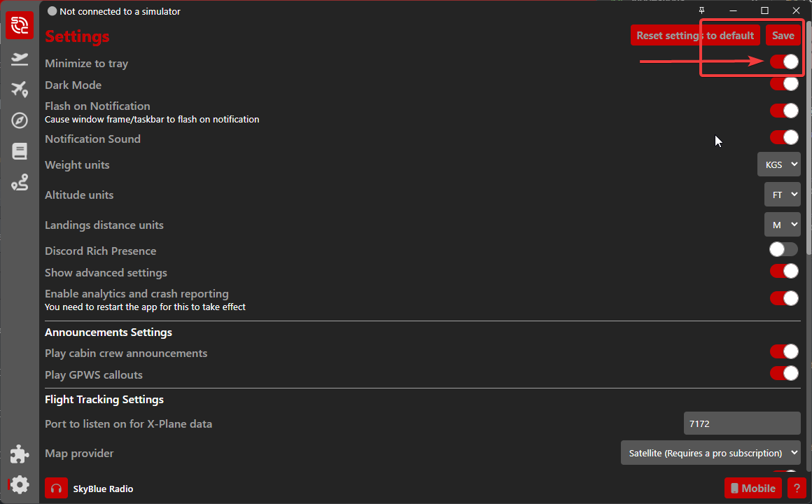Viewport: 812px width, 504px height.
Task: Open the compass icon in sidebar
Action: coord(20,120)
